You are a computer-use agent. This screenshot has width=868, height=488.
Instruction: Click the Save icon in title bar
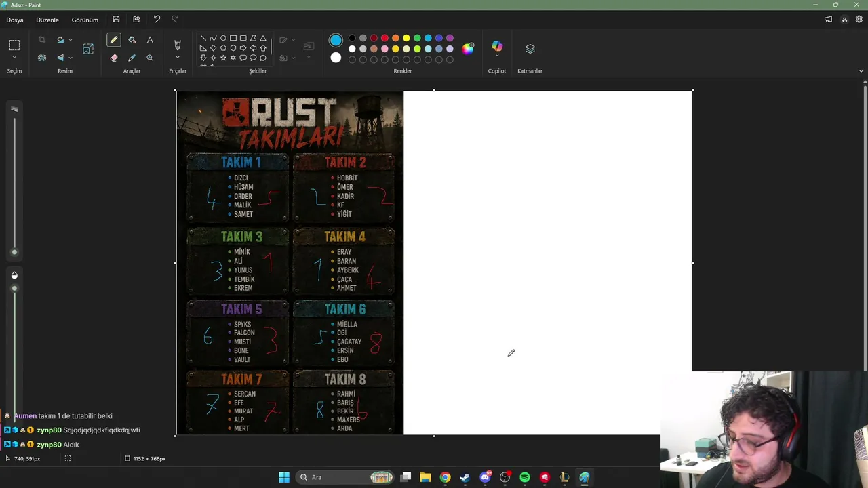click(x=116, y=20)
